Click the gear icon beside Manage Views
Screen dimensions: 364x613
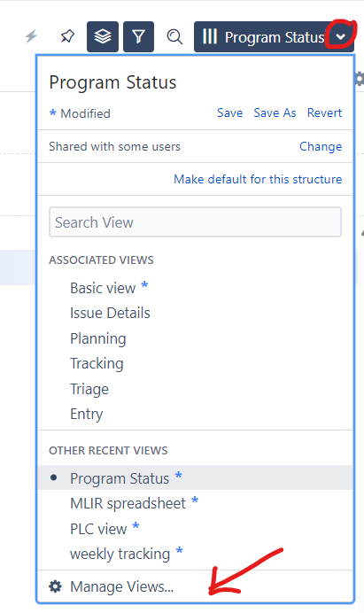pos(55,586)
